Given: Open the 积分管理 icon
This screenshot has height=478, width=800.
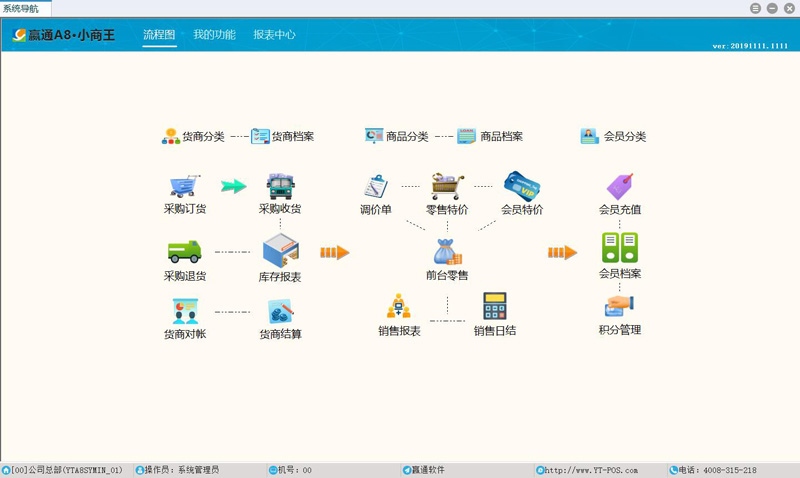Looking at the screenshot, I should pos(619,306).
